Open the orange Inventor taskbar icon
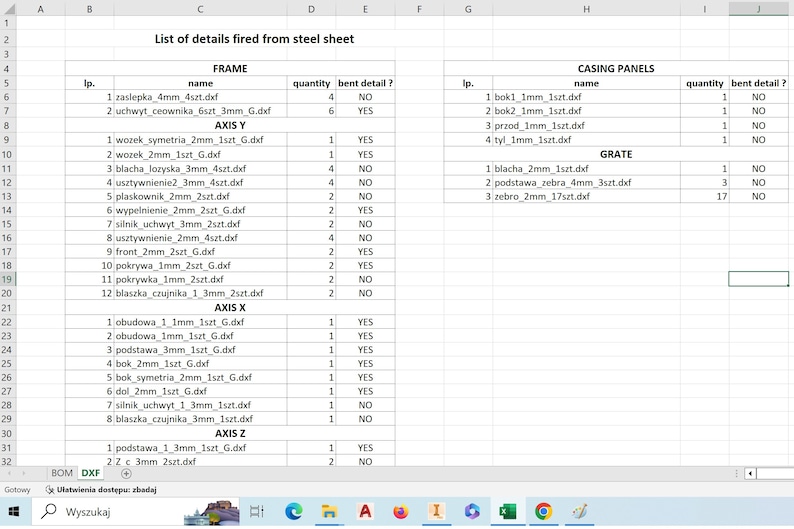794x529 pixels. point(436,511)
